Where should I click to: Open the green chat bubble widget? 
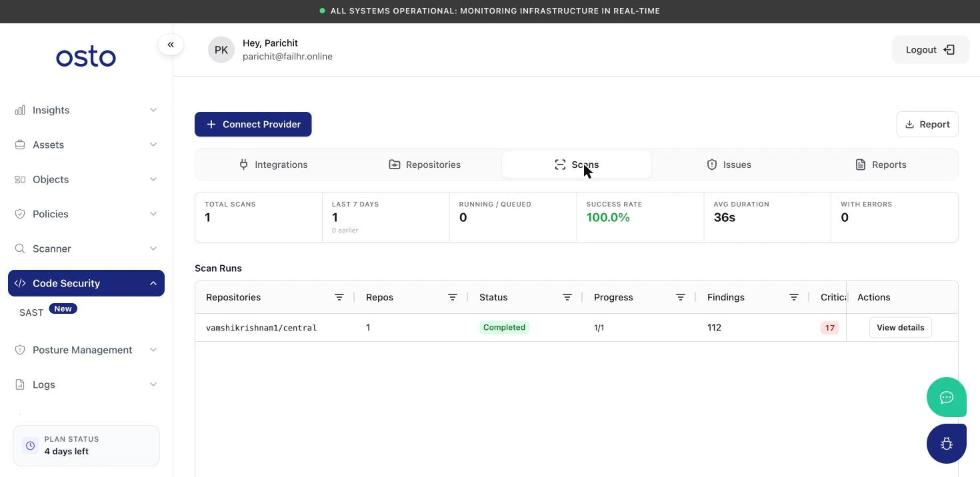[x=947, y=397]
